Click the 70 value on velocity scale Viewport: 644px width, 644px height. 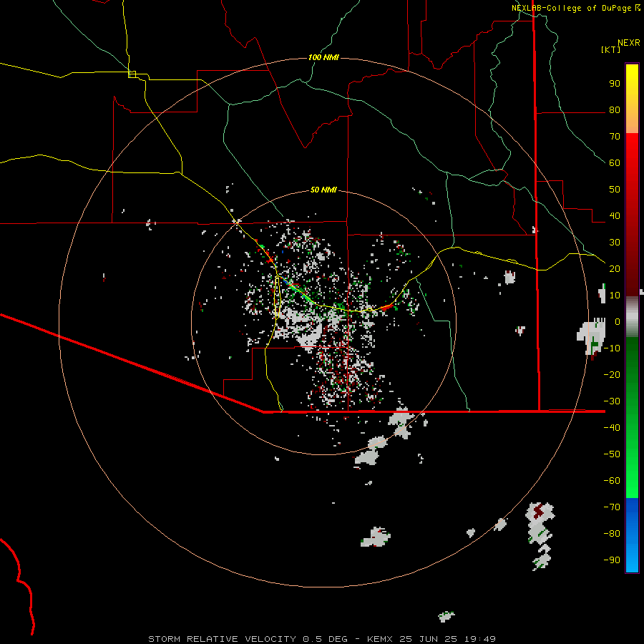[615, 137]
